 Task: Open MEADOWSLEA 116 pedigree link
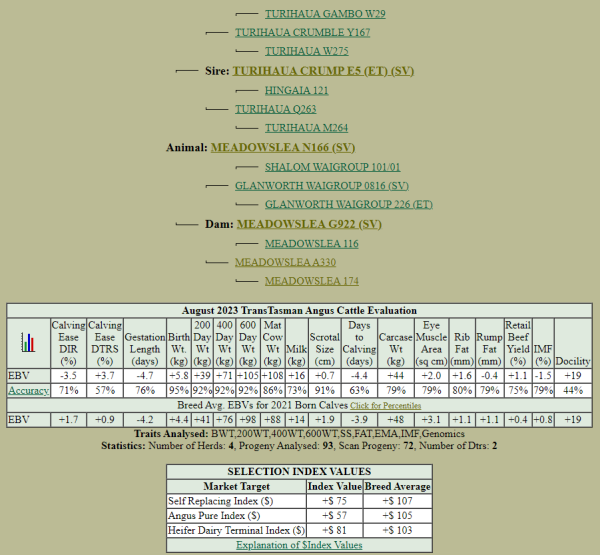pyautogui.click(x=311, y=243)
